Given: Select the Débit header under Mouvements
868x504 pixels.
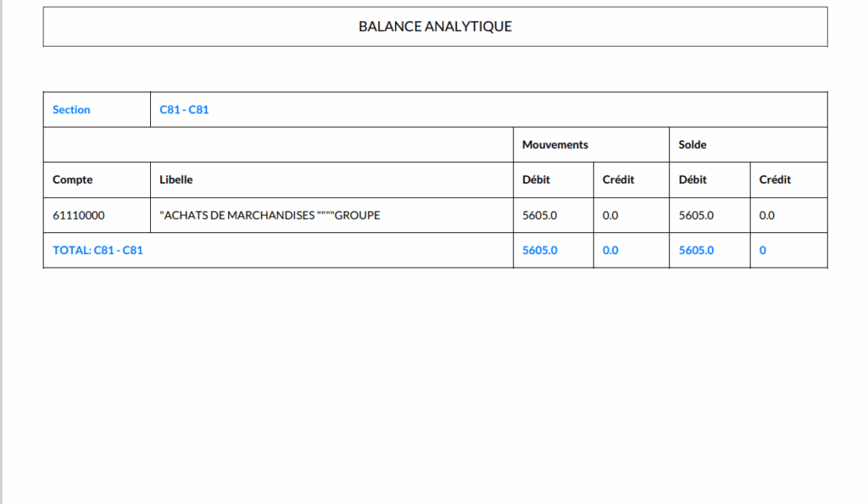Looking at the screenshot, I should [536, 180].
